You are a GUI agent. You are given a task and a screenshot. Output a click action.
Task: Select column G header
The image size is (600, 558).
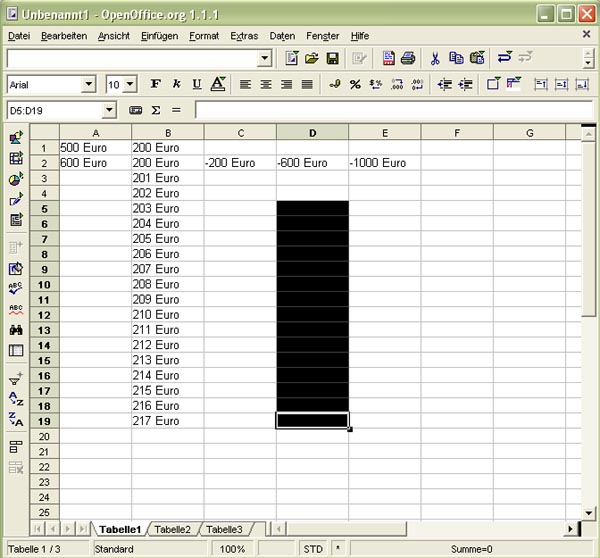pos(529,133)
